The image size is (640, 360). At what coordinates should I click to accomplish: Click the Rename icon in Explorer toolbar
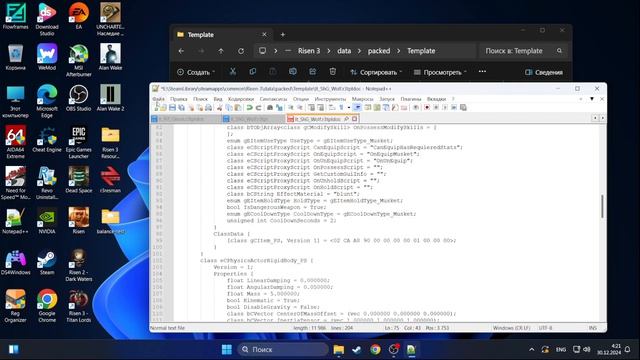pyautogui.click(x=293, y=72)
